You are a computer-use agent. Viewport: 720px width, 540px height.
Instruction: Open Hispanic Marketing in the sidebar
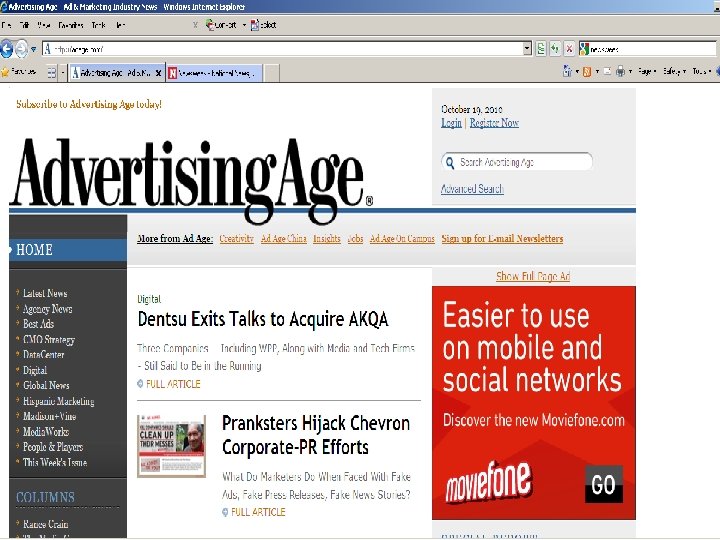pyautogui.click(x=58, y=401)
